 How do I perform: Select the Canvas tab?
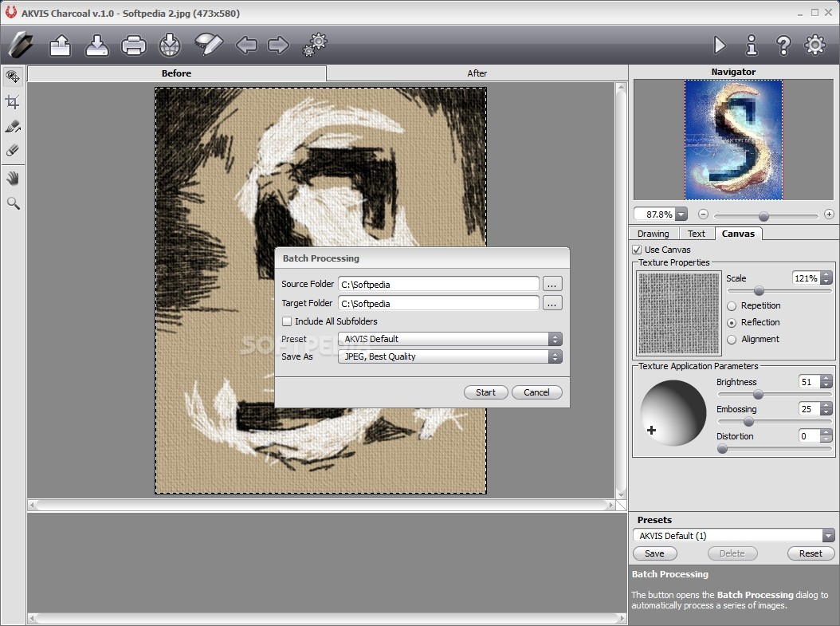738,234
